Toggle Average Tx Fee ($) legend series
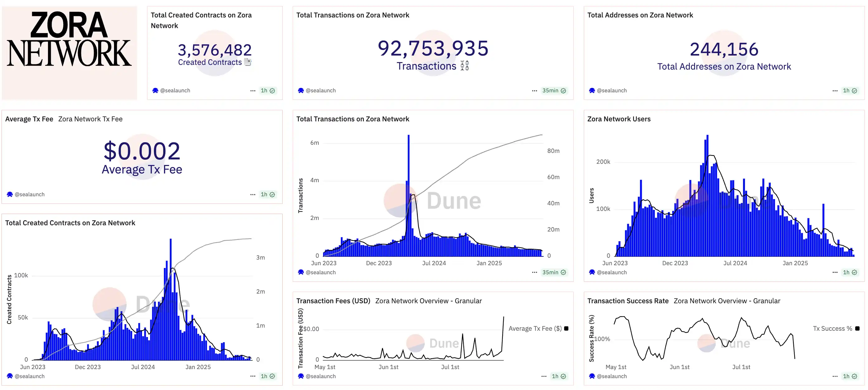 point(535,328)
